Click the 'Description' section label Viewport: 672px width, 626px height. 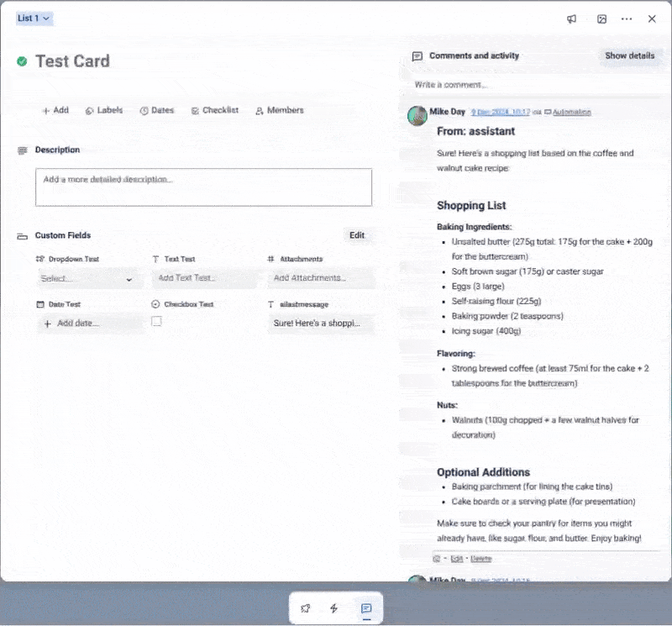tap(57, 150)
